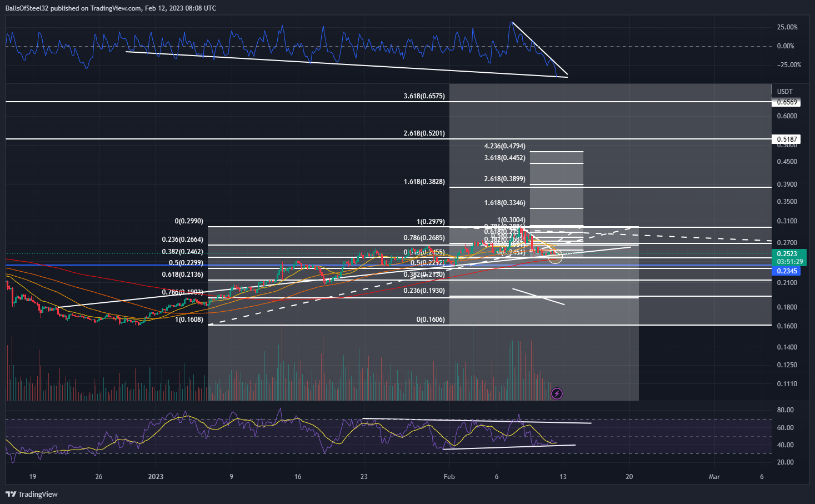Image resolution: width=815 pixels, height=504 pixels.
Task: Click the USDT currency label
Action: [x=784, y=92]
